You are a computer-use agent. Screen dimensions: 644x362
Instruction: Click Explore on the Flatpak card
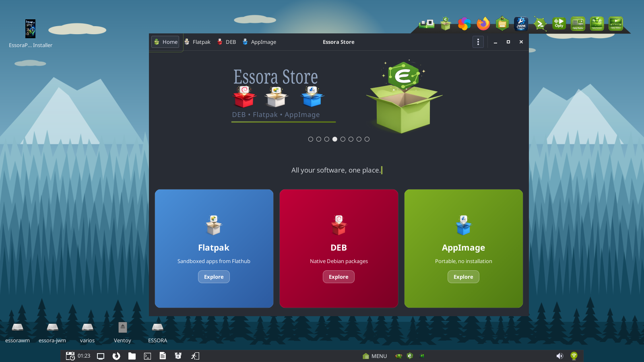214,277
